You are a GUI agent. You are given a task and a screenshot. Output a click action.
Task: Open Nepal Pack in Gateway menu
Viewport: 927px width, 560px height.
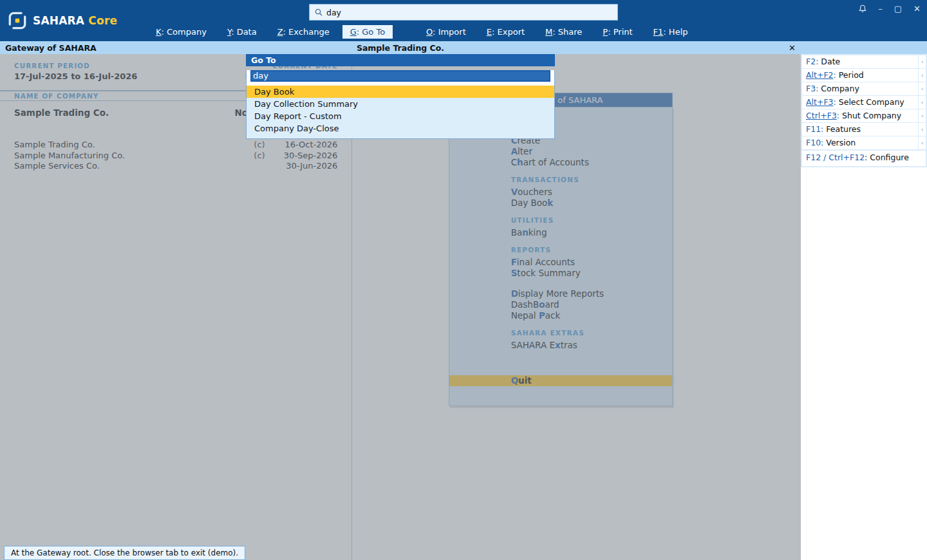[x=536, y=315]
